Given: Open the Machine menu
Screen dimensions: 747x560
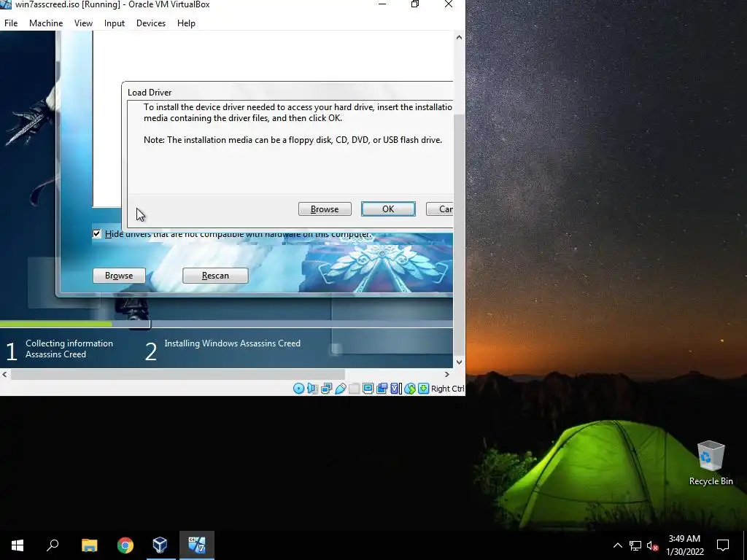Looking at the screenshot, I should [x=46, y=23].
